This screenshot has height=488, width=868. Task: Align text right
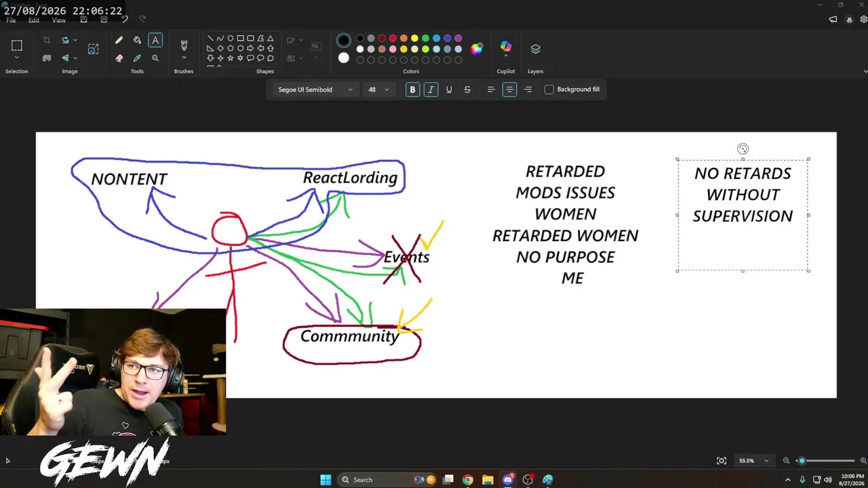click(x=528, y=89)
